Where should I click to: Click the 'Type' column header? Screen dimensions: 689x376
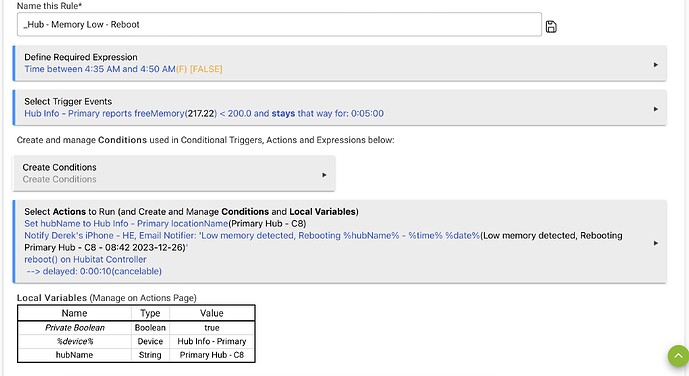pyautogui.click(x=150, y=313)
